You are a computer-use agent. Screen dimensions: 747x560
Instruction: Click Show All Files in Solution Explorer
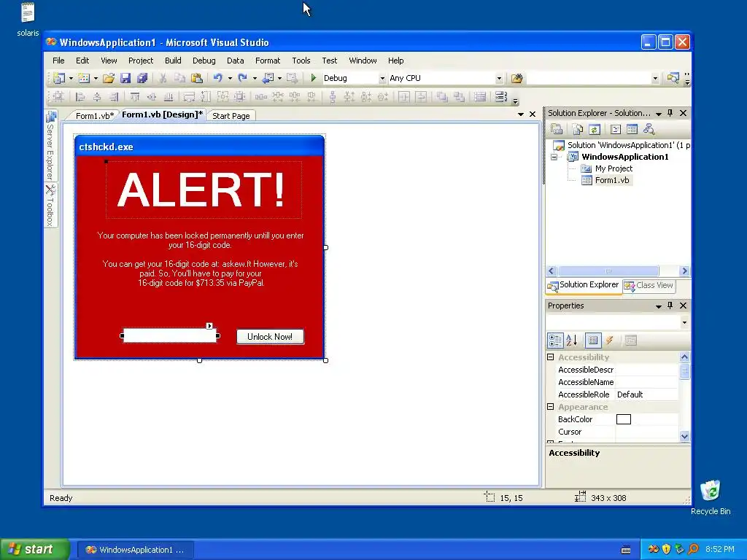click(x=578, y=129)
